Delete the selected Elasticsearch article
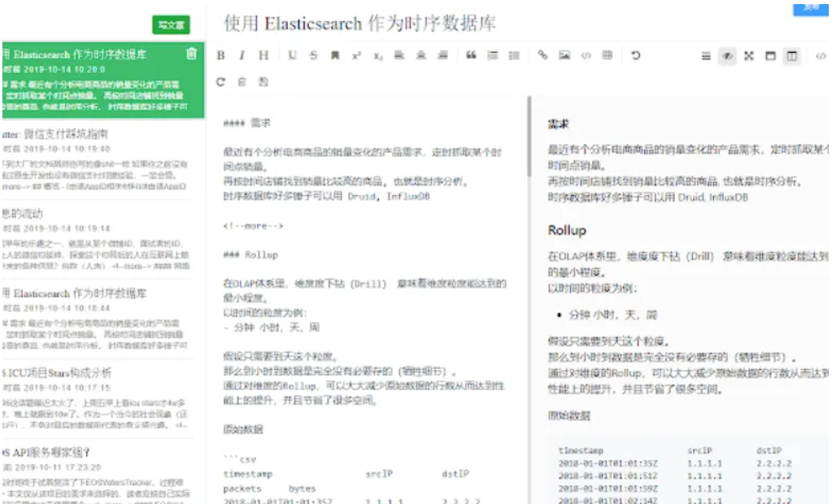The width and height of the screenshot is (832, 504). (x=192, y=54)
